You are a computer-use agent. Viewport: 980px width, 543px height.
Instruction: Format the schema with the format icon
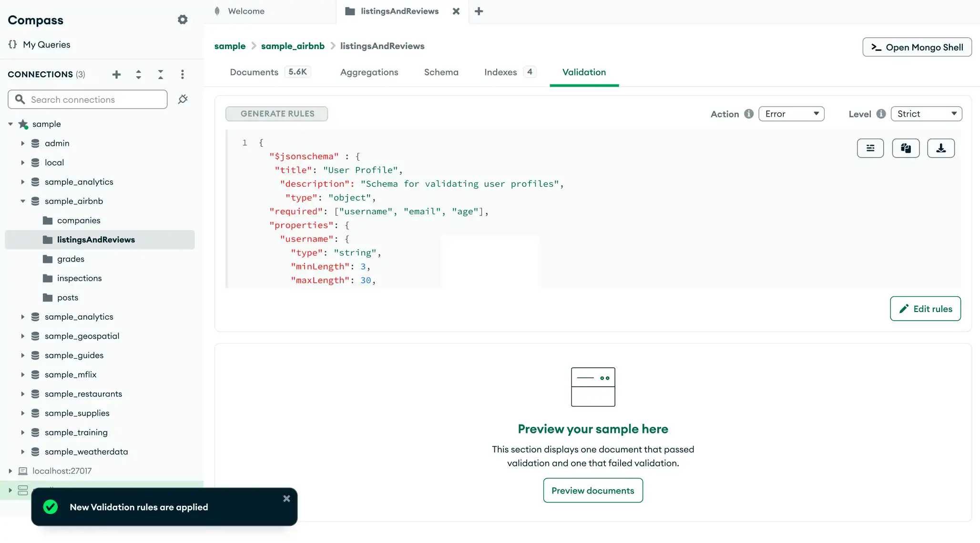(x=870, y=148)
